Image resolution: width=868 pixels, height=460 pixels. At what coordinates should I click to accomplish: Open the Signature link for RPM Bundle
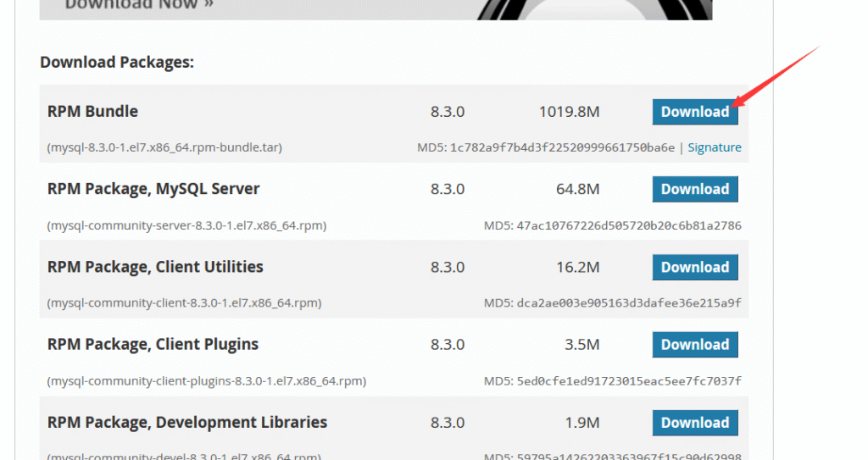tap(714, 147)
